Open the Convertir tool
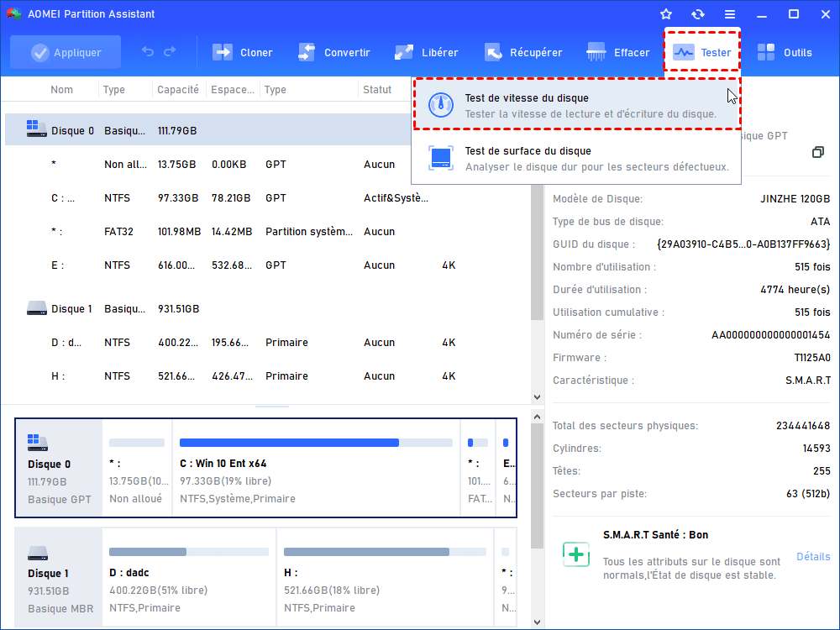 307,52
